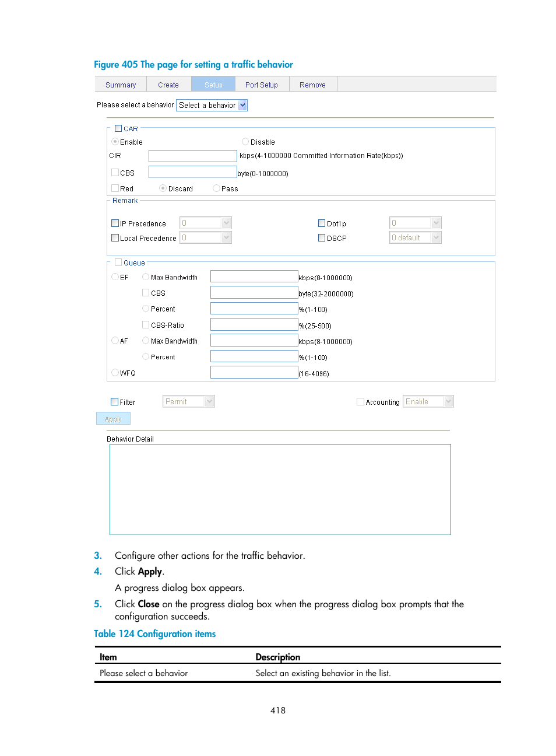
Task: Check the DSCP checkbox
Action: coord(322,237)
